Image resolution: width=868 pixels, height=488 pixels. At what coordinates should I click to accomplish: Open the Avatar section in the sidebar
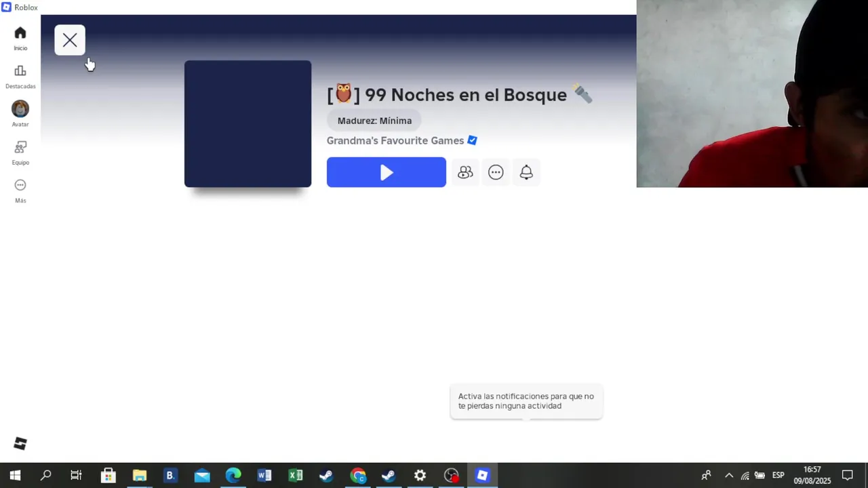(x=20, y=114)
